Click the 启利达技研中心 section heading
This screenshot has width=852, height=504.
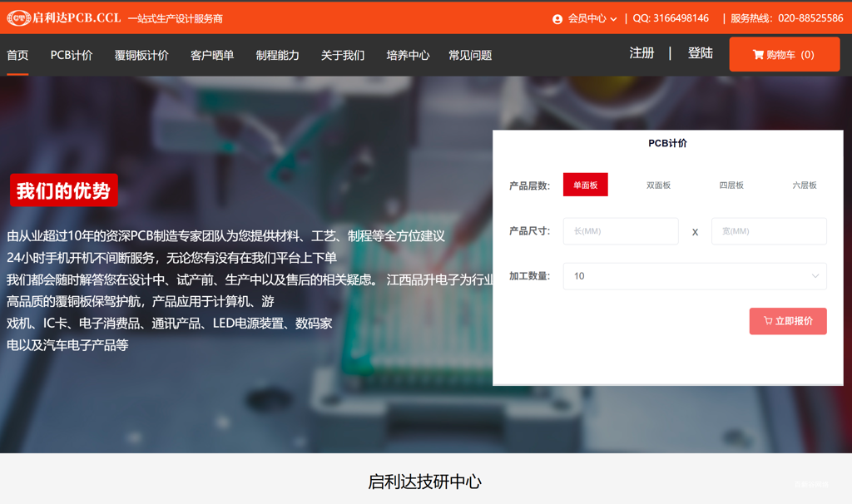click(x=424, y=482)
